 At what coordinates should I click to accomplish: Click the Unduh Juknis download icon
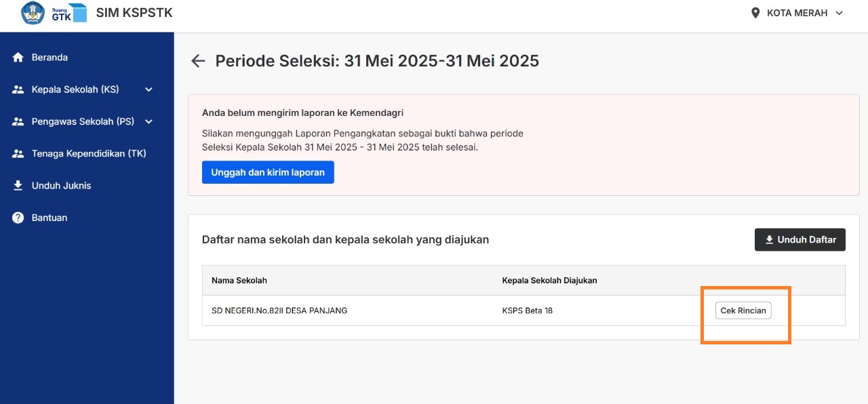click(x=18, y=186)
